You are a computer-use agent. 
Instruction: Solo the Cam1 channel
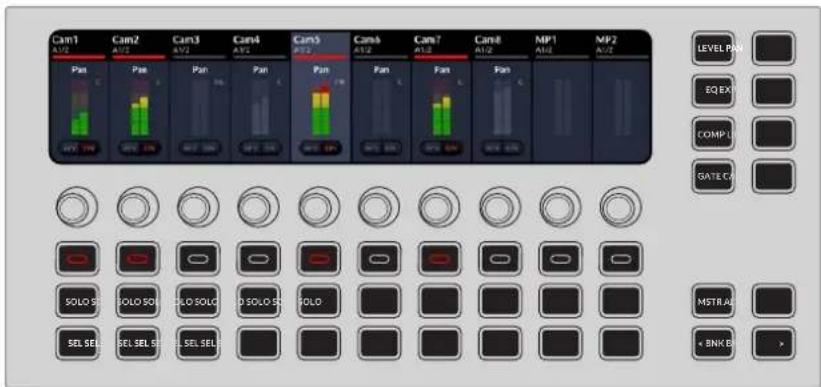coord(77,301)
